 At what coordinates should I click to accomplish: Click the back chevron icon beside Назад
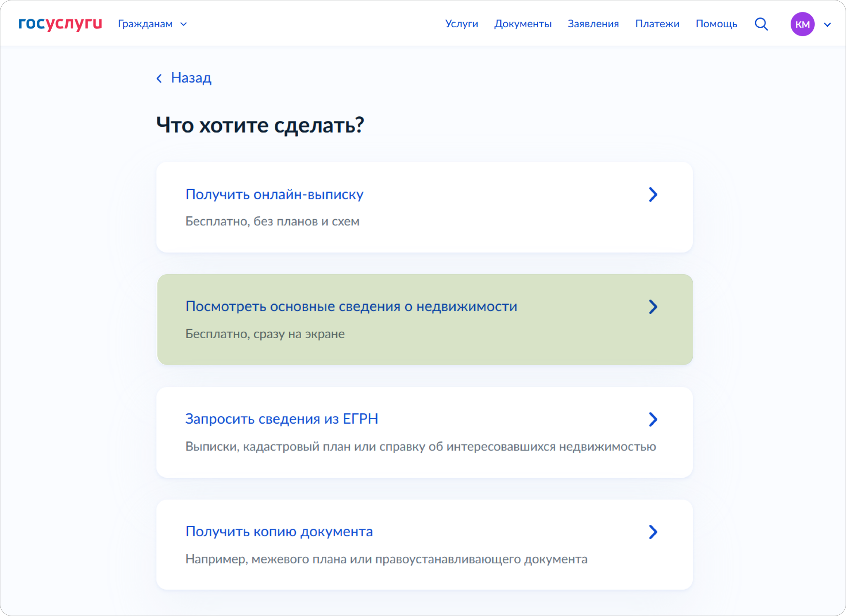[159, 78]
